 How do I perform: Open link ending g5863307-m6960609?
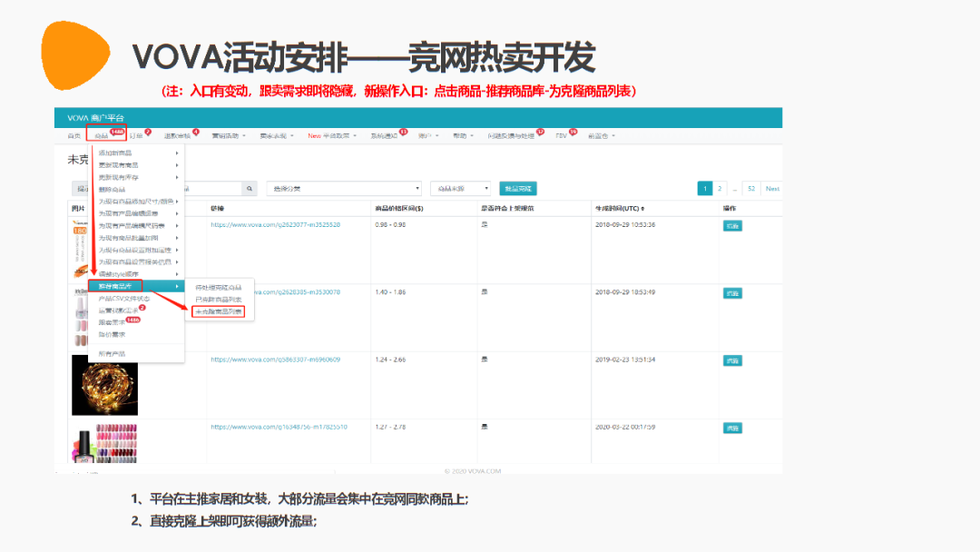(276, 360)
